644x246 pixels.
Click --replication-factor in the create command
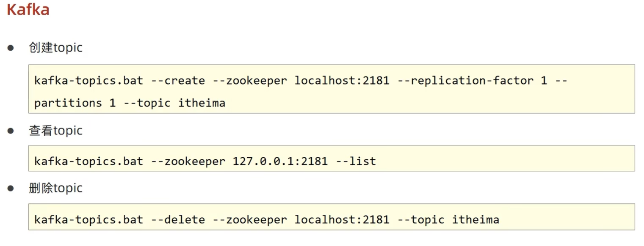tap(465, 80)
